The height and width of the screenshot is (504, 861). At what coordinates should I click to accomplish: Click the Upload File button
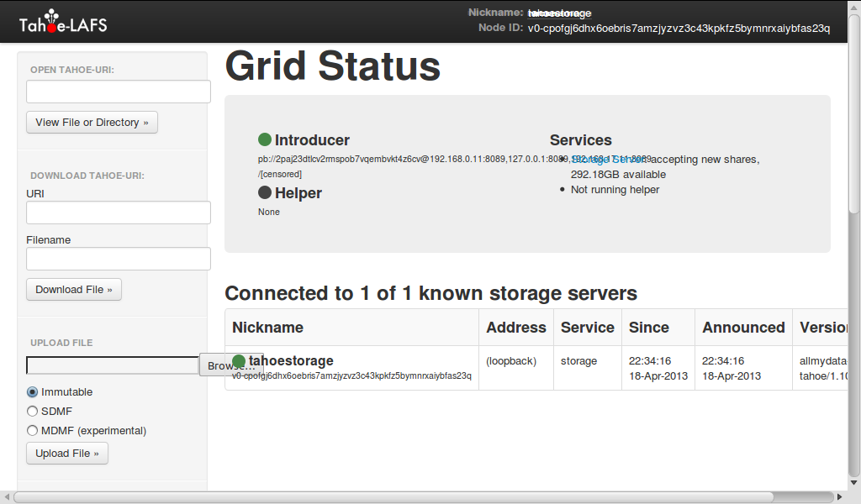tap(67, 454)
